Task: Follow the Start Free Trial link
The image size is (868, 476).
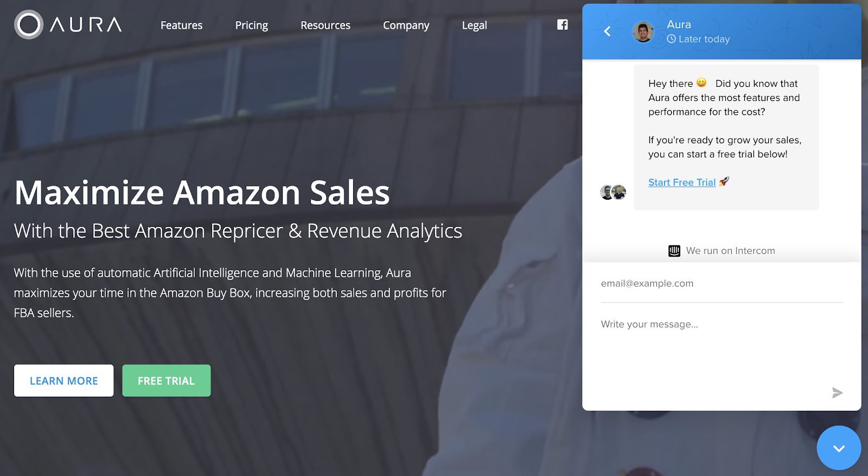Action: [x=682, y=182]
